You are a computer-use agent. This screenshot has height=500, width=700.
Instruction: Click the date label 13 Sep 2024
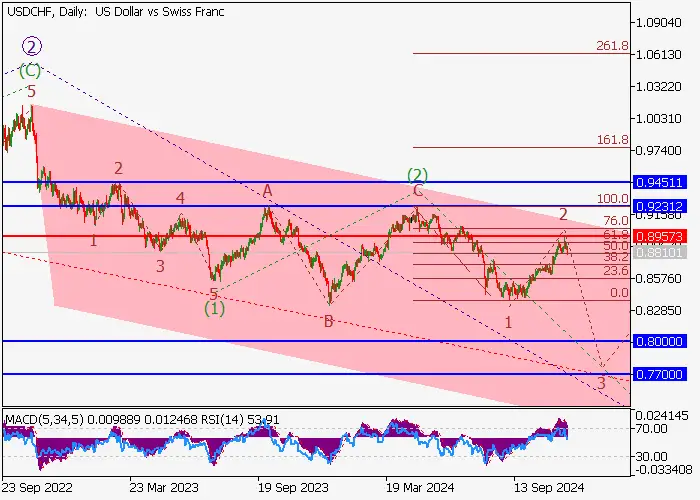coord(549,487)
